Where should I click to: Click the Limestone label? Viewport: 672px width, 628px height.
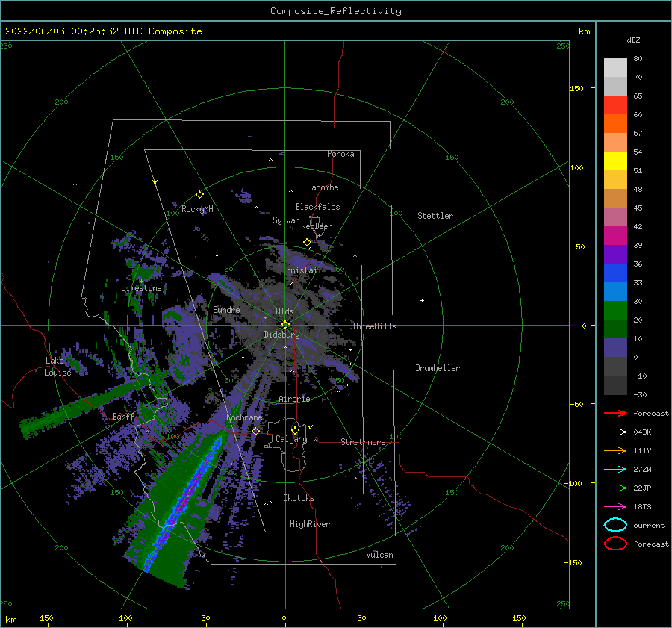[141, 288]
